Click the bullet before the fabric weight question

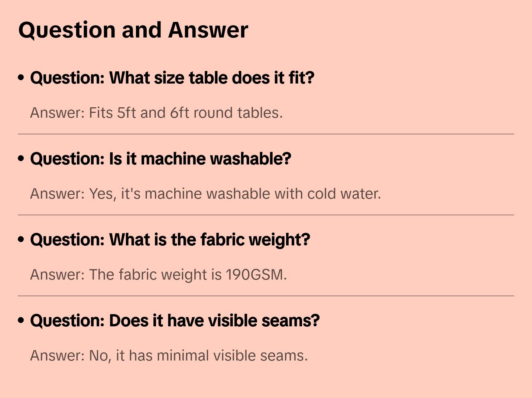(21, 239)
